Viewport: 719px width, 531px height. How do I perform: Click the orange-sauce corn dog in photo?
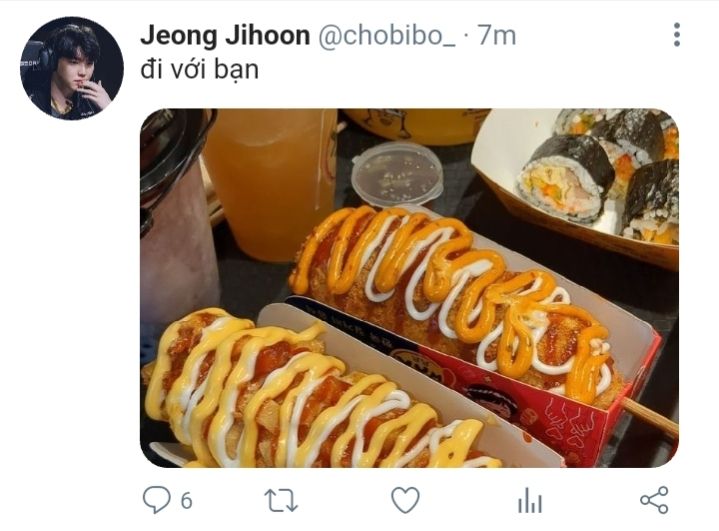click(454, 302)
